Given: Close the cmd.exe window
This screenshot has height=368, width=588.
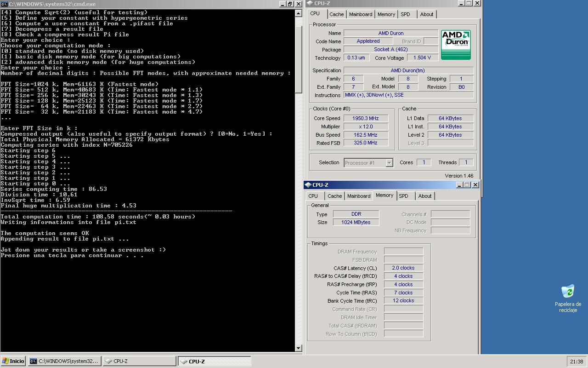Looking at the screenshot, I should pyautogui.click(x=298, y=4).
